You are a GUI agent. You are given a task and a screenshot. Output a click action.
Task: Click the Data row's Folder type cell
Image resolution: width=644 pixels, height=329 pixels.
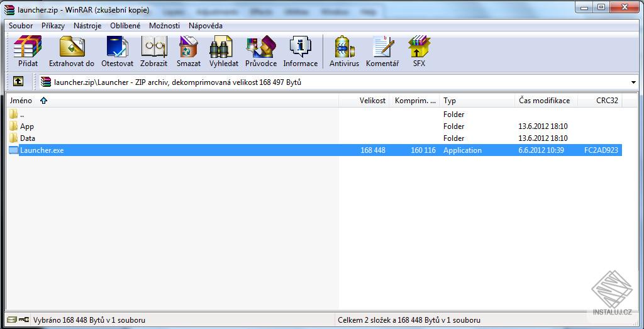coord(454,138)
